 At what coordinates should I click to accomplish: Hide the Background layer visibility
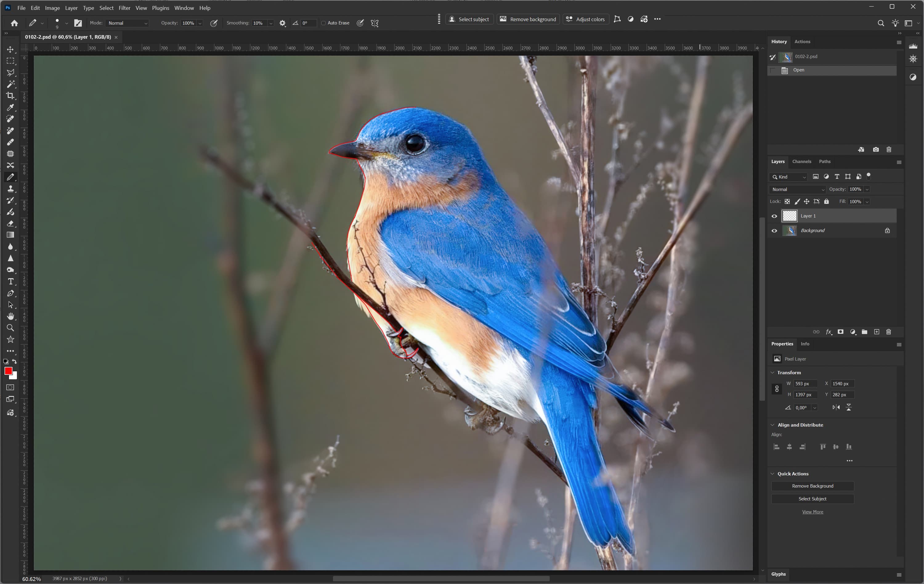[774, 231]
